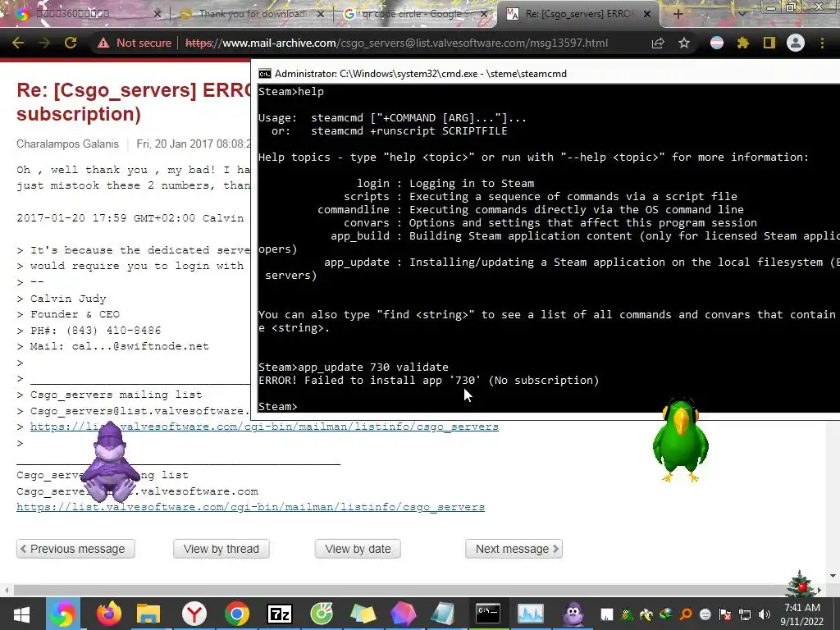The width and height of the screenshot is (840, 630).
Task: Click the 'app_update 730 validate' command line
Action: [354, 367]
